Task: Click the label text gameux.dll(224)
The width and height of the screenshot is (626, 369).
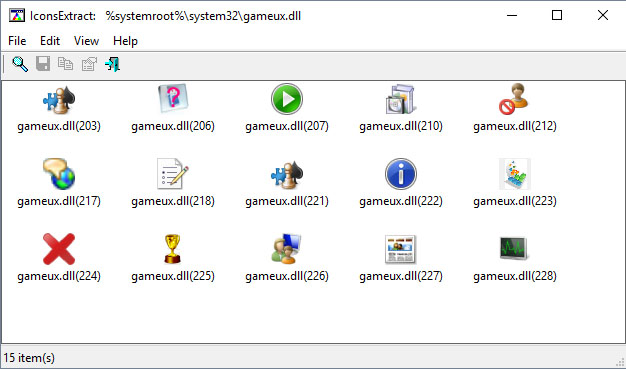Action: point(59,276)
